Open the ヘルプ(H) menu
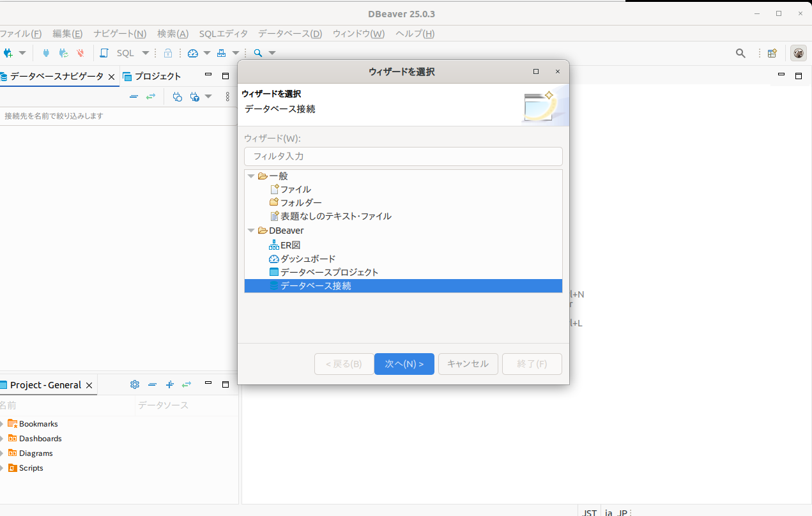 pyautogui.click(x=415, y=34)
